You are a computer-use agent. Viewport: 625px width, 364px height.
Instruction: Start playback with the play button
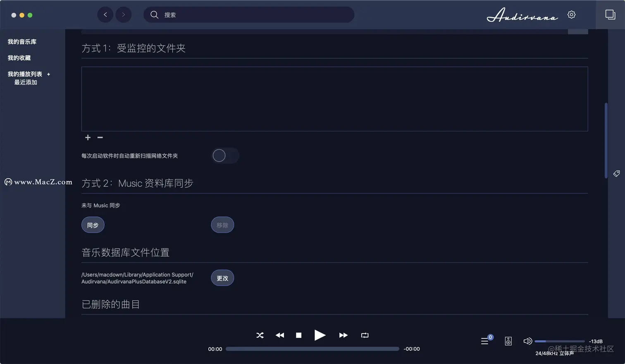320,335
